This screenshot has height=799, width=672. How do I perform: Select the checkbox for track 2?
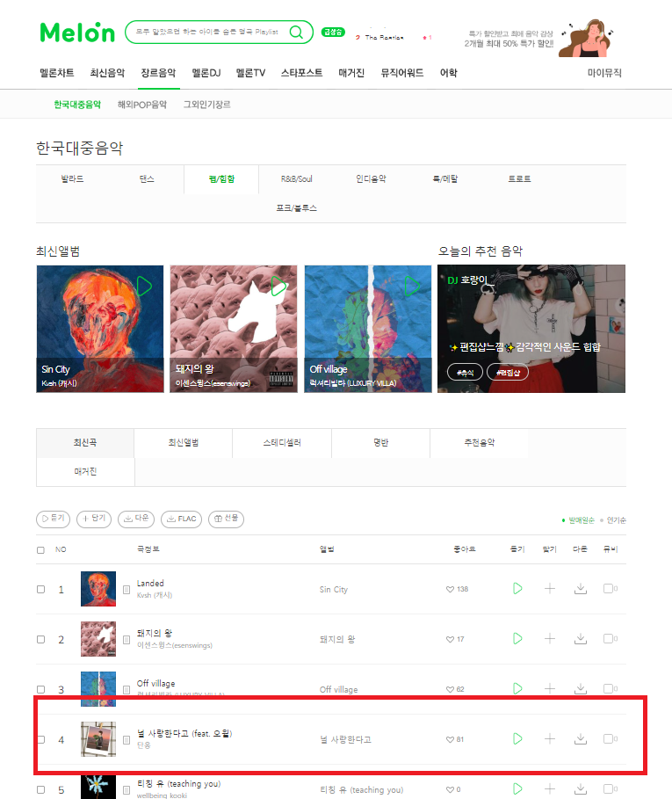click(40, 639)
